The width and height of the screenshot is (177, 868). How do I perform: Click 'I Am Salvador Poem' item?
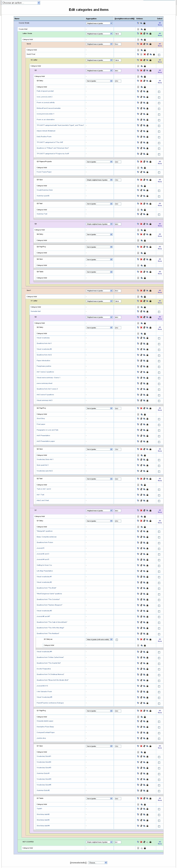pyautogui.click(x=44, y=691)
